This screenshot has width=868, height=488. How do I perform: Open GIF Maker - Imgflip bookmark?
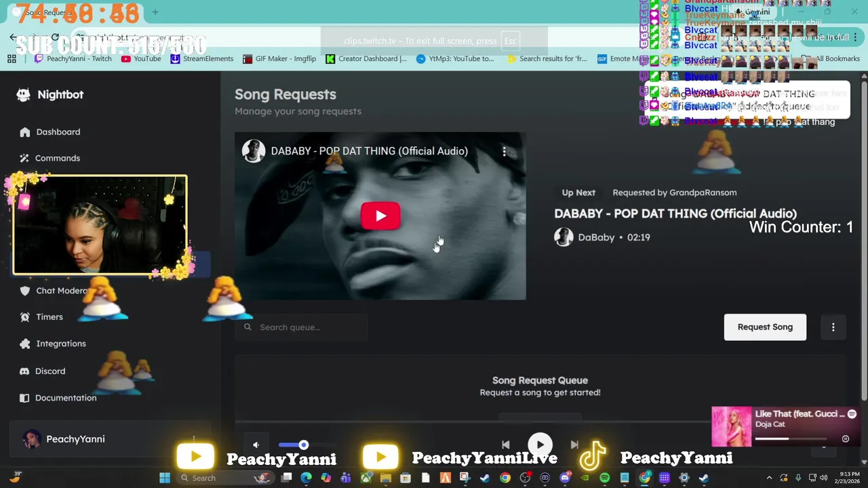(x=279, y=59)
